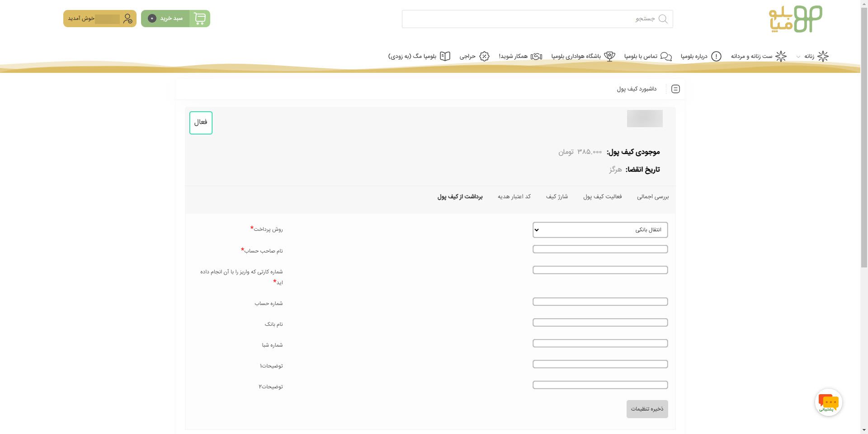This screenshot has width=868, height=434.
Task: Click the sale percent badge icon
Action: tap(484, 56)
